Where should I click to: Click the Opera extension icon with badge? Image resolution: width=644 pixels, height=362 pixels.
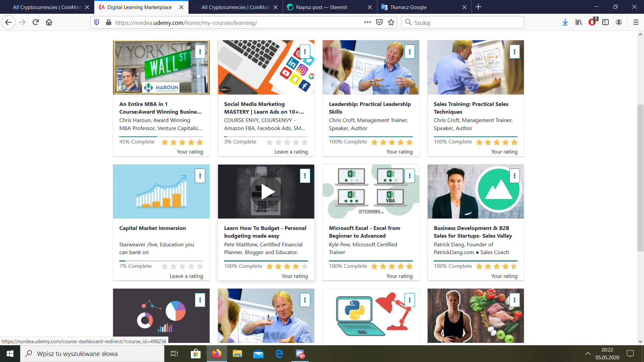pyautogui.click(x=592, y=22)
